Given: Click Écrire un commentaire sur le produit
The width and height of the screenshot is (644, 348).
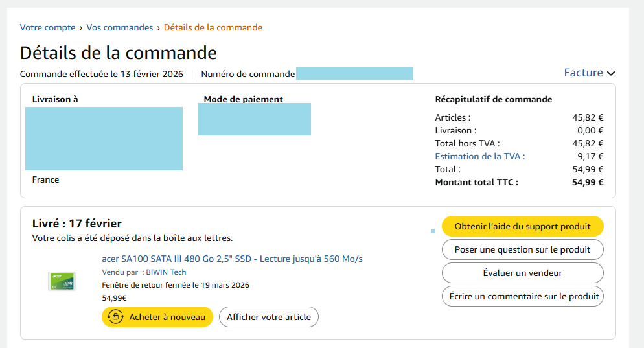Looking at the screenshot, I should [522, 296].
